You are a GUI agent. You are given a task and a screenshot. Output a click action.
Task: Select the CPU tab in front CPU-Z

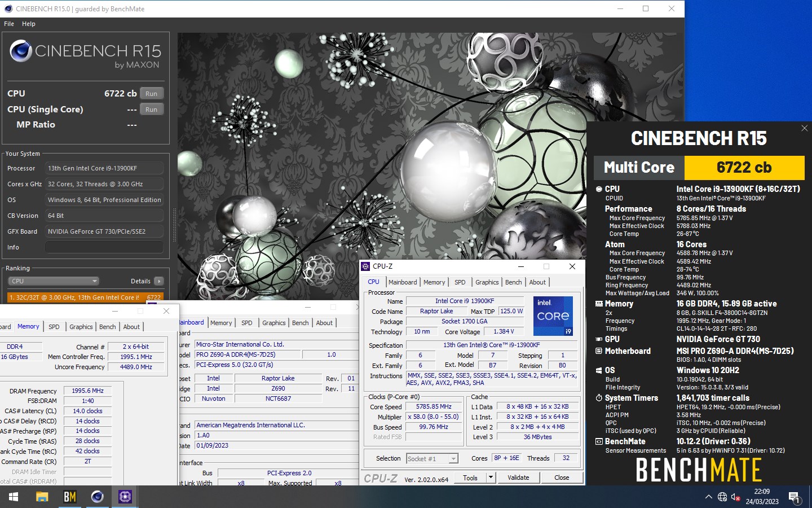[373, 282]
